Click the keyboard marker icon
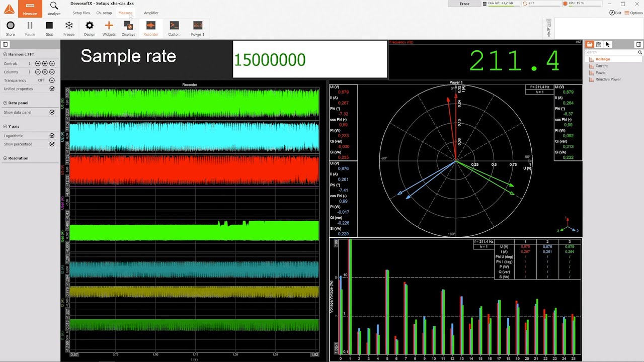 pos(549,21)
